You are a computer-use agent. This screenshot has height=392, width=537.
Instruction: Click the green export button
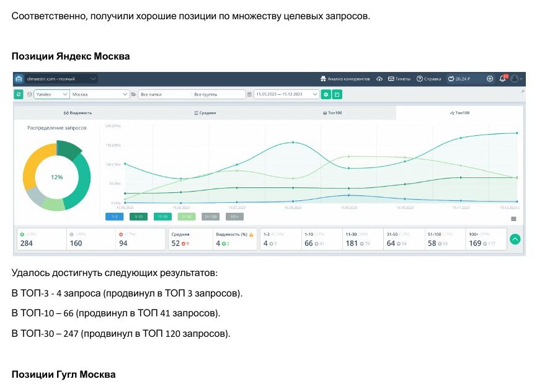point(337,94)
